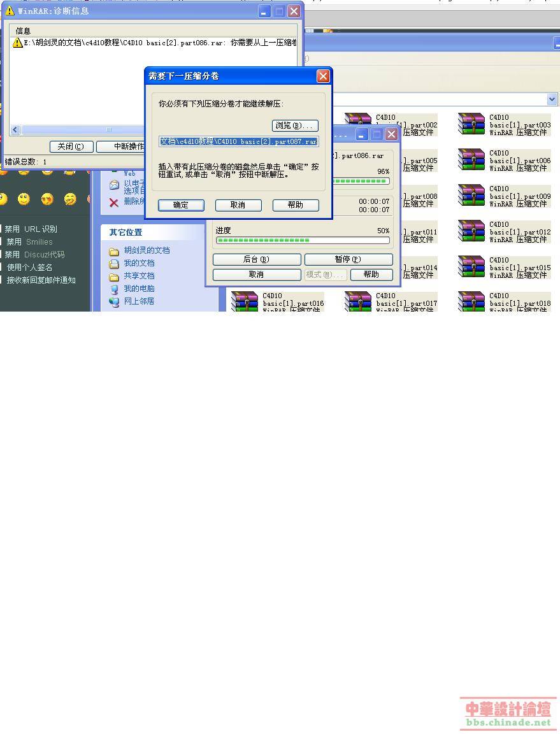Toggle 禁用 Discuz!代码 option
The height and width of the screenshot is (734, 560).
click(34, 254)
